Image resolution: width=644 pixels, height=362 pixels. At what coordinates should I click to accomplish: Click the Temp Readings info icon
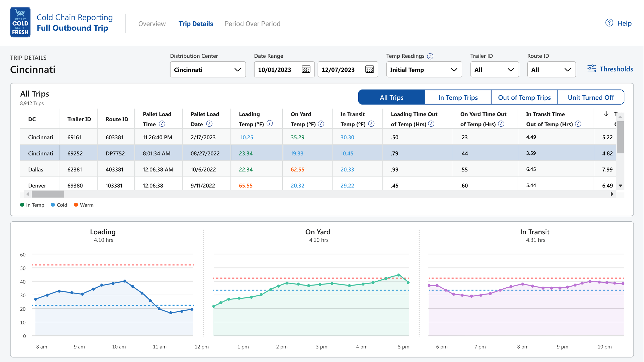pyautogui.click(x=430, y=56)
